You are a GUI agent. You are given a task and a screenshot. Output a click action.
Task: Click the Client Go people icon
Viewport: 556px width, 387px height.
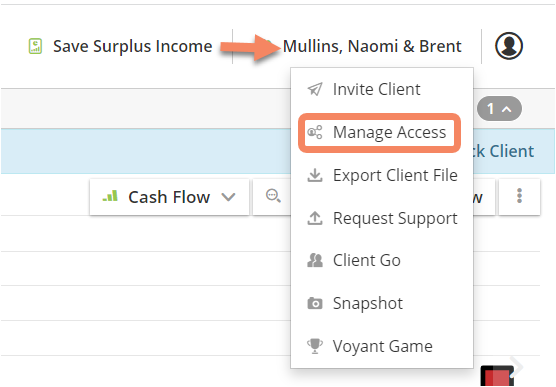point(315,260)
